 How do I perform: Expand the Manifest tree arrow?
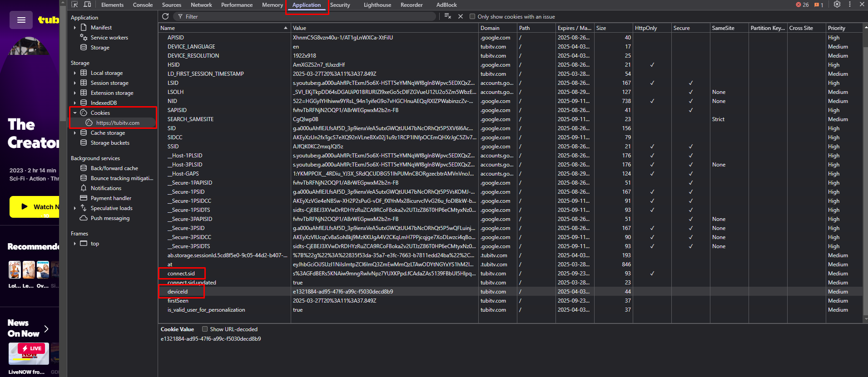click(x=75, y=28)
